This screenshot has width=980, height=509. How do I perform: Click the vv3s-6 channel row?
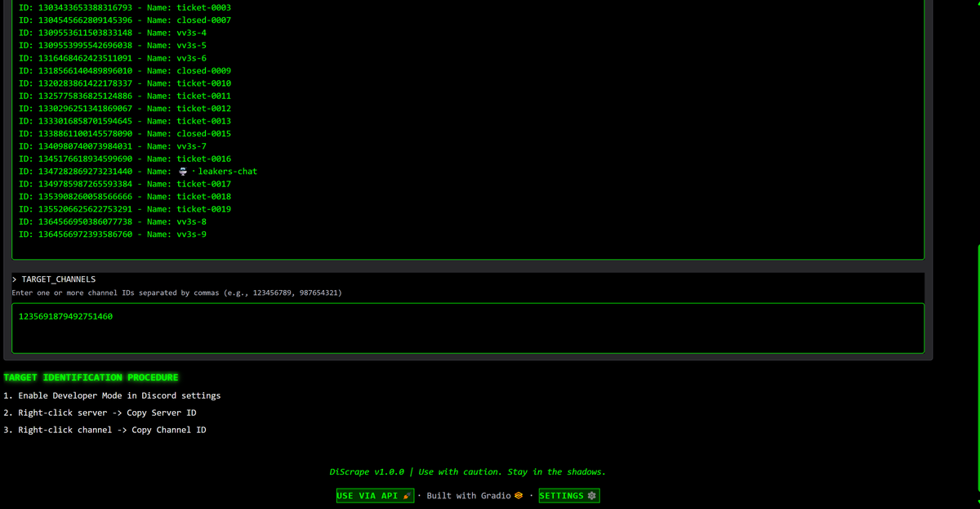(x=112, y=58)
